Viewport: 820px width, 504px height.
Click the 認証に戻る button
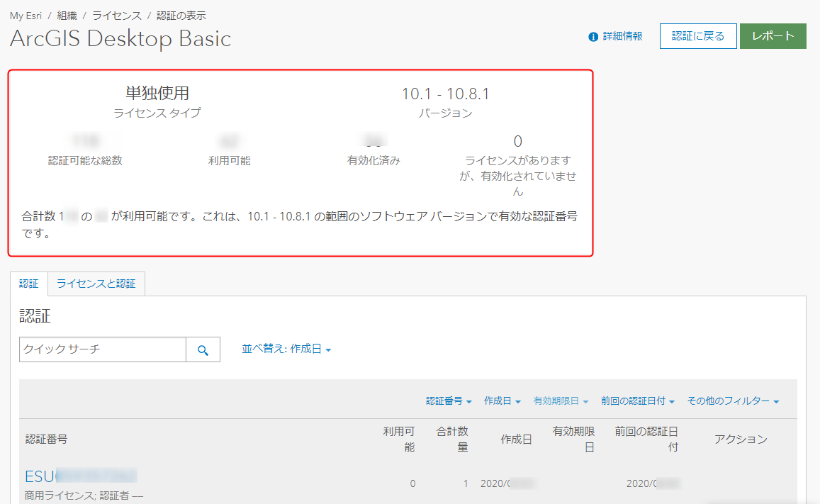click(x=698, y=36)
